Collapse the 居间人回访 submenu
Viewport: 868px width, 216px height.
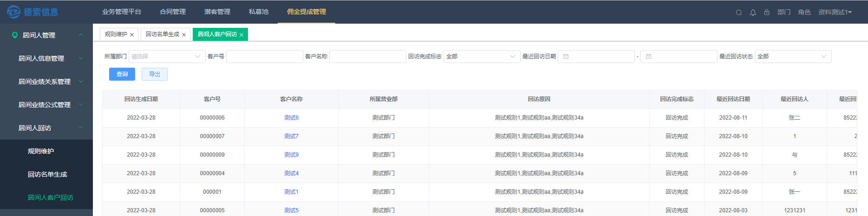[x=81, y=128]
